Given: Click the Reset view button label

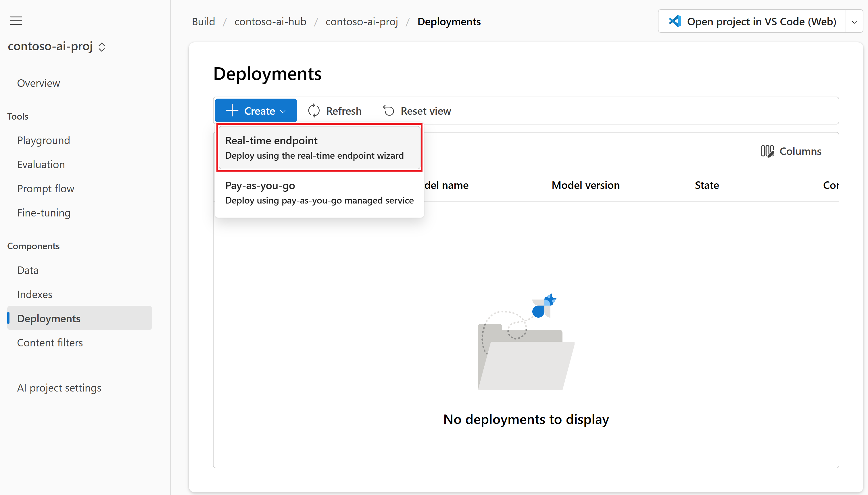Looking at the screenshot, I should 426,111.
